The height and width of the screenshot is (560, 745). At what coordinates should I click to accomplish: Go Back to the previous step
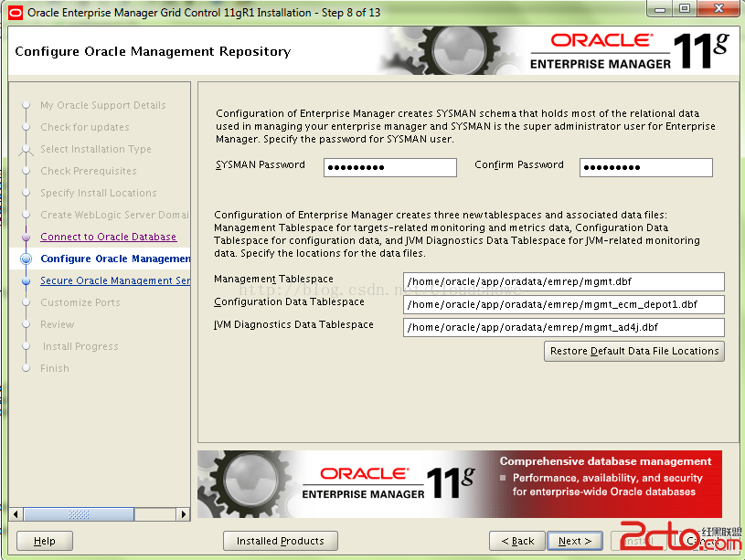click(x=517, y=541)
